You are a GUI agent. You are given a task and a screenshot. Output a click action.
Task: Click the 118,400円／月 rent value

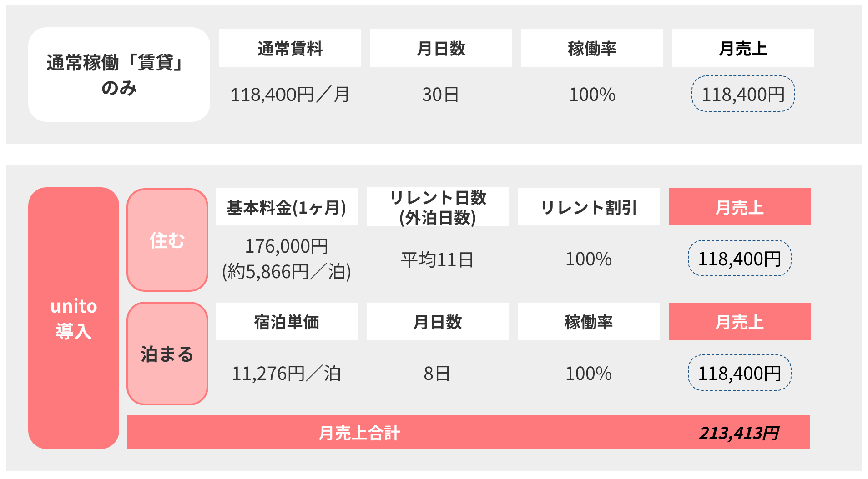290,95
